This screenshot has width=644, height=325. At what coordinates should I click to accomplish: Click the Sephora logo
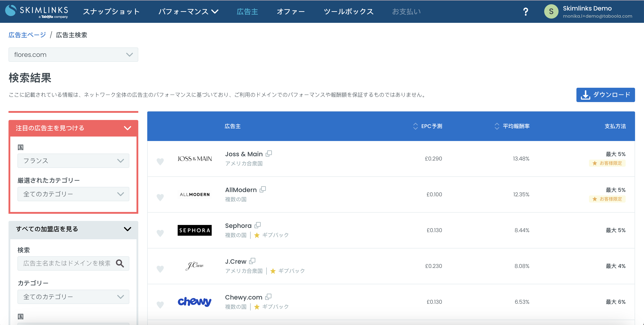pos(195,230)
